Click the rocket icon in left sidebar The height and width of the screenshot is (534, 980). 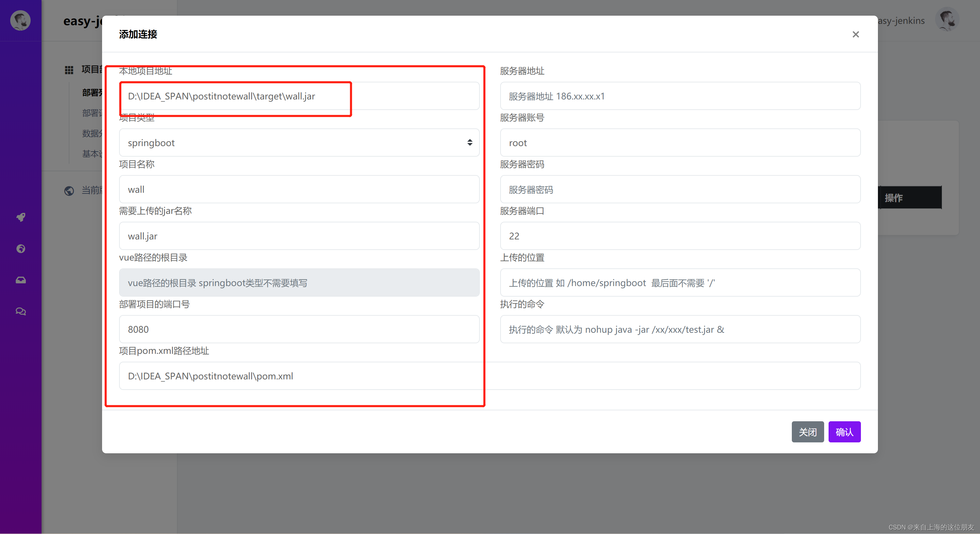pyautogui.click(x=21, y=217)
